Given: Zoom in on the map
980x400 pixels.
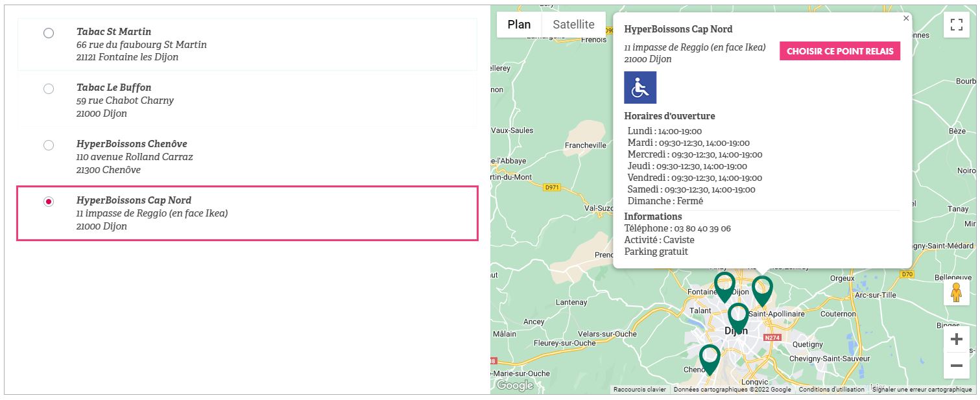Looking at the screenshot, I should [x=956, y=339].
